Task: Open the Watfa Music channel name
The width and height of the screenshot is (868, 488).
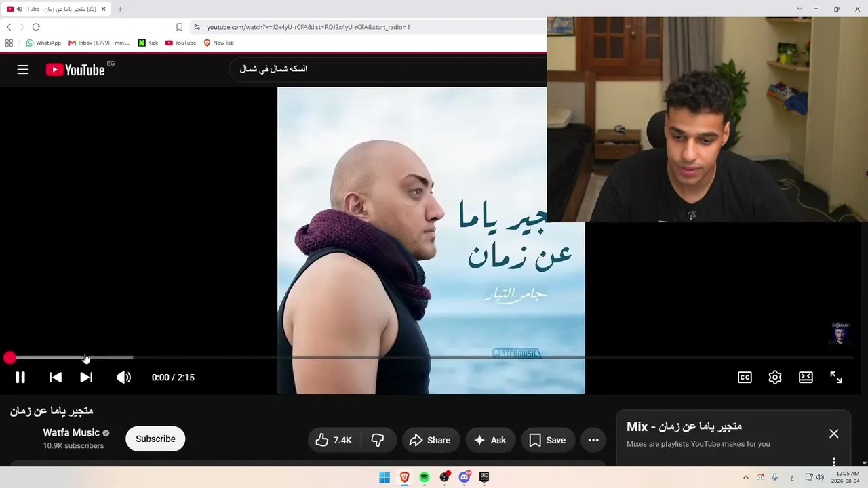Action: pos(71,432)
